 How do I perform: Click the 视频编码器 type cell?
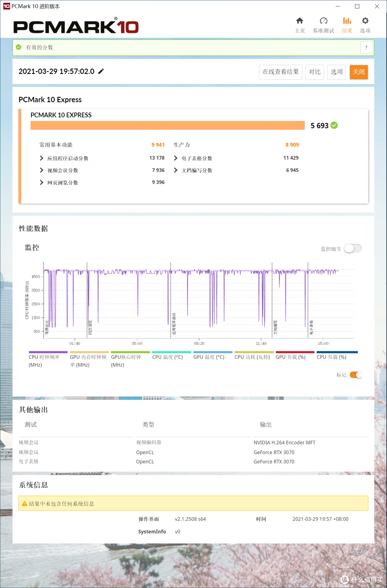tap(149, 442)
